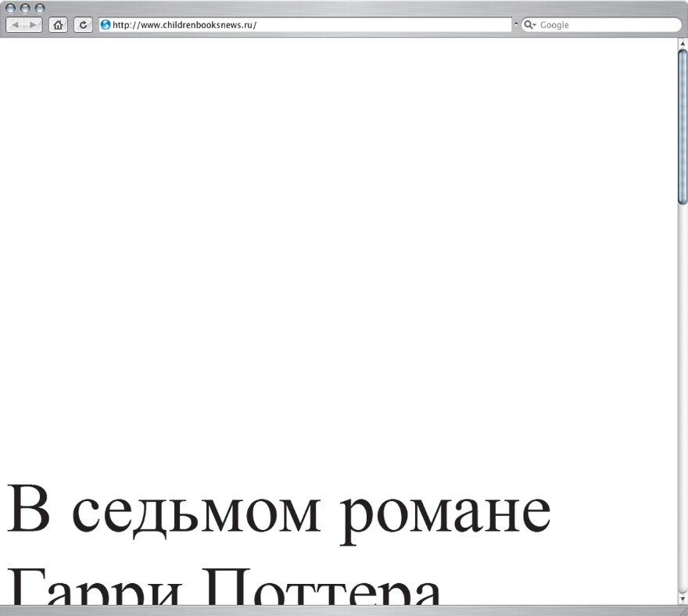Open the Google search magnifier dropdown
Image resolution: width=688 pixels, height=616 pixels.
(x=530, y=24)
